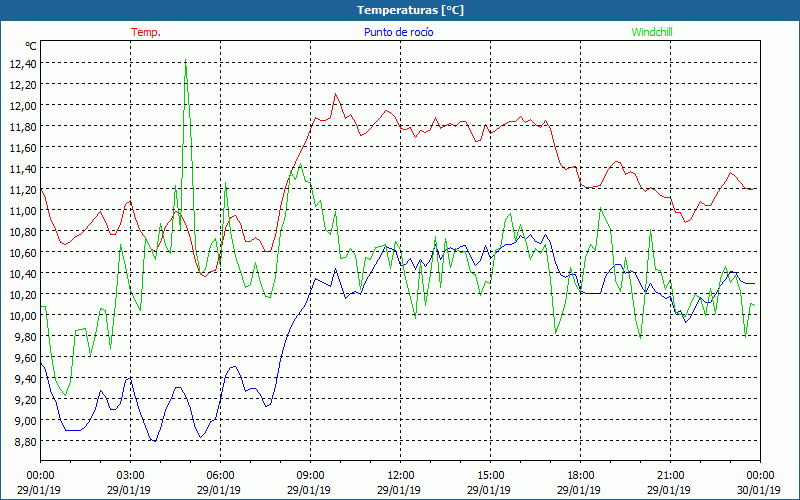Click the 03:00 time axis label
This screenshot has width=800, height=500.
[x=130, y=476]
